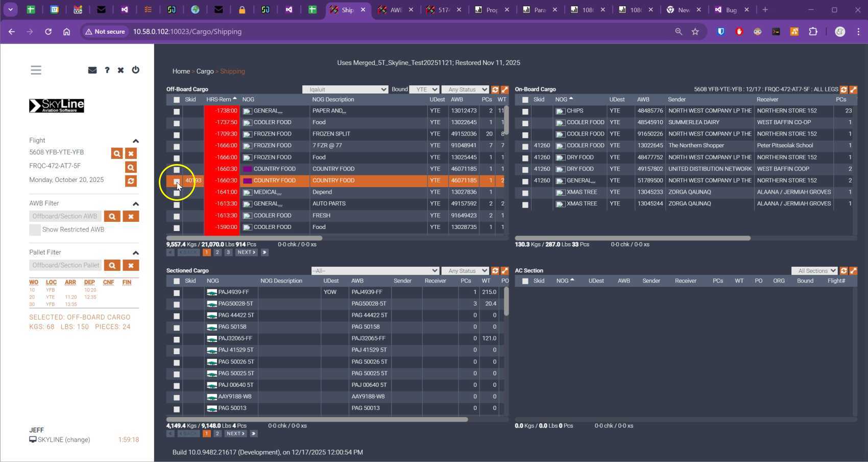Check the MEDICAL row AWB 13027836

tap(177, 193)
